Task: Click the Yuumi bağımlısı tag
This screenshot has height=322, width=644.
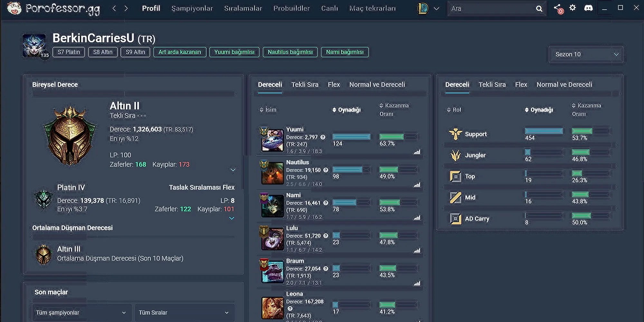Action: [234, 52]
